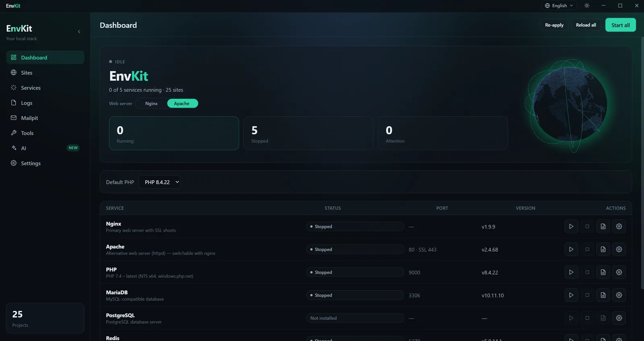Select the Running services card
The height and width of the screenshot is (341, 644).
pos(174,134)
